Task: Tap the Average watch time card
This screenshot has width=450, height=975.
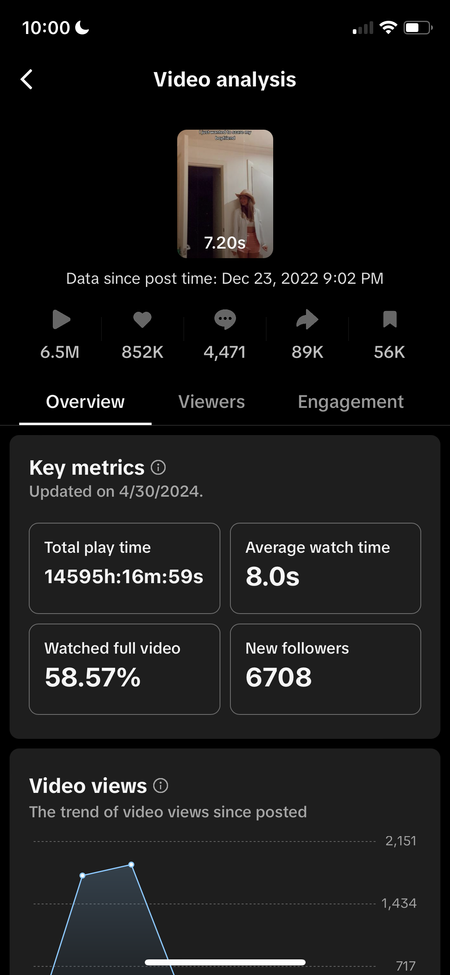Action: [x=326, y=568]
